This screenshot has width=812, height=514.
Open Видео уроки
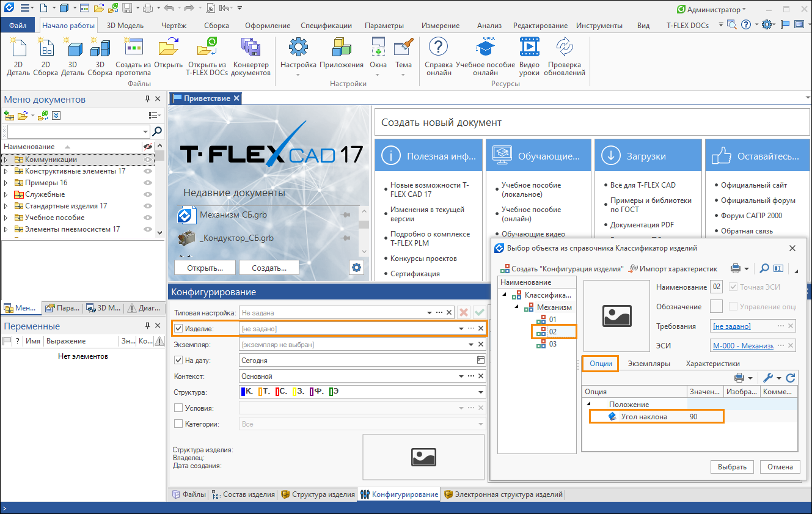click(x=529, y=56)
